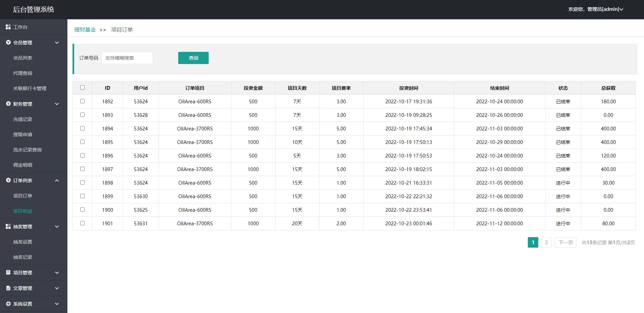Go to 提现申请 menu item

(x=23, y=134)
